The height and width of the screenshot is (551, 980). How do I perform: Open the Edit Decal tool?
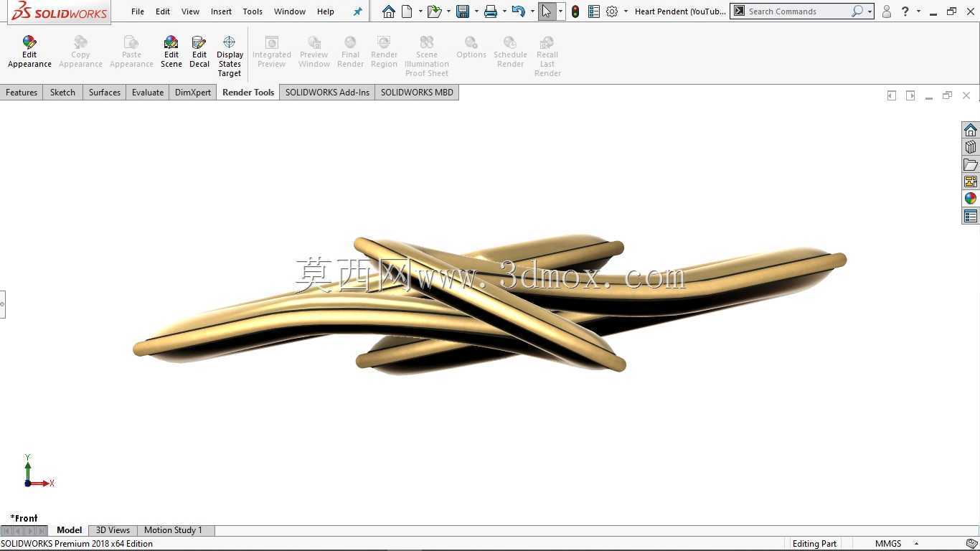pos(199,52)
